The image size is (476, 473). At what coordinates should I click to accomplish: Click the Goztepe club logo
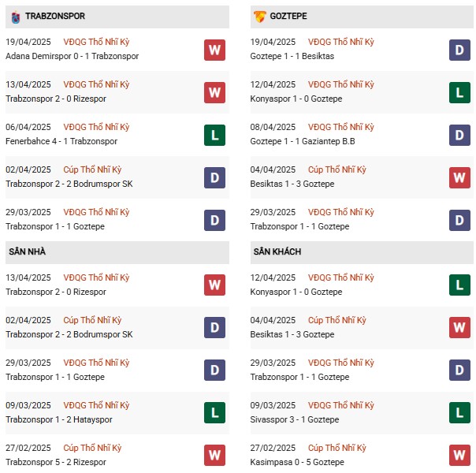[x=260, y=16]
